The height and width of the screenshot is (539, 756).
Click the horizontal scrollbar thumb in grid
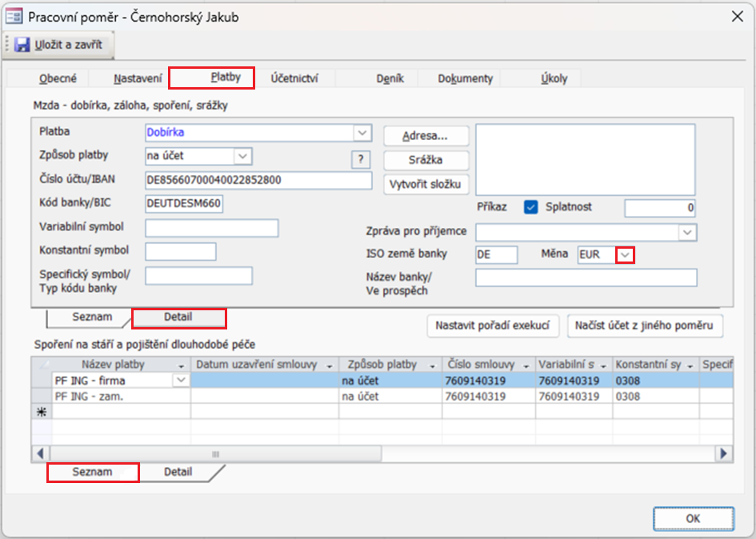click(215, 453)
